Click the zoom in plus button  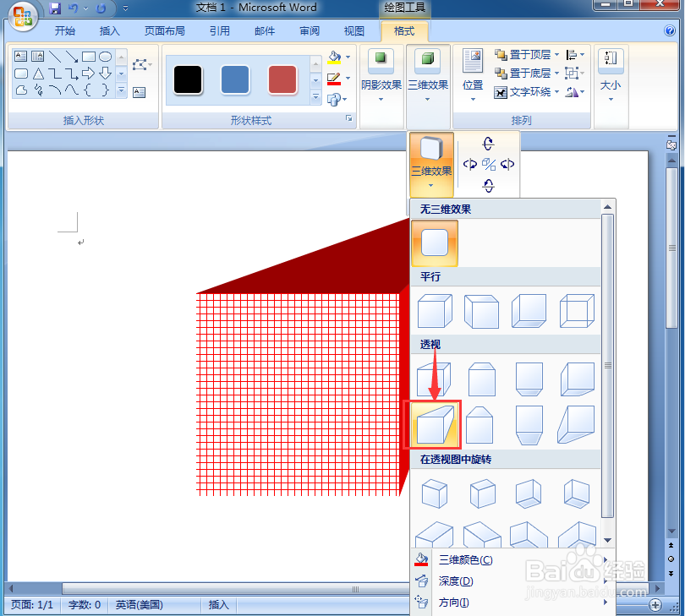point(655,605)
